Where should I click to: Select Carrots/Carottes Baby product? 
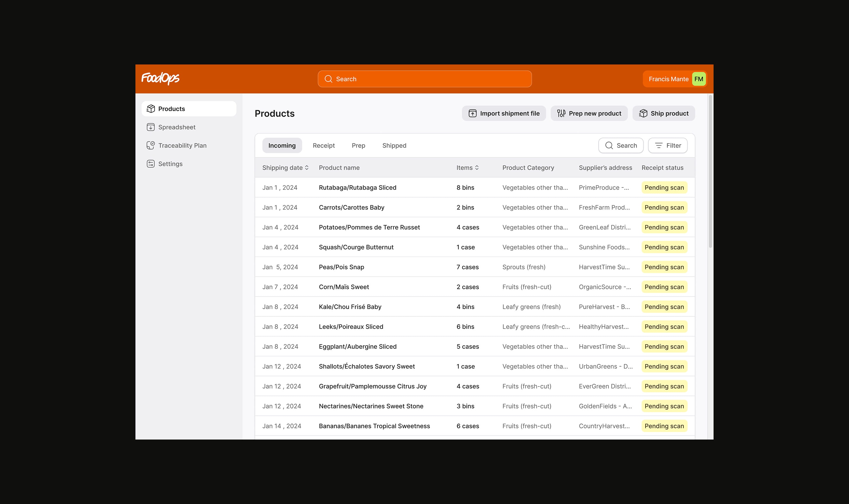point(351,207)
